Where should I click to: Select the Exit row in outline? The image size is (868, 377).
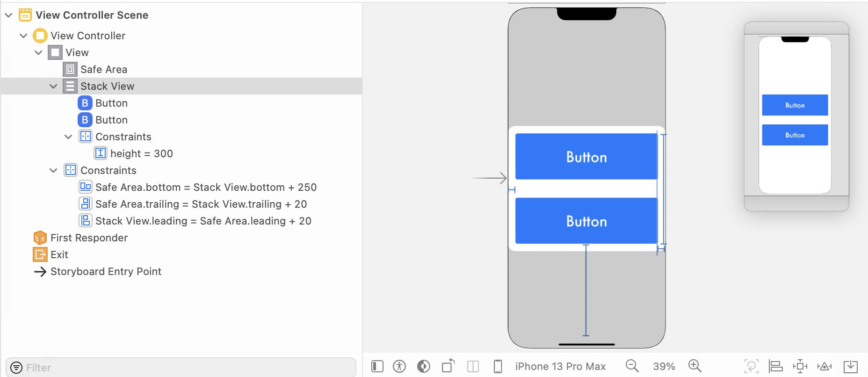(x=181, y=254)
